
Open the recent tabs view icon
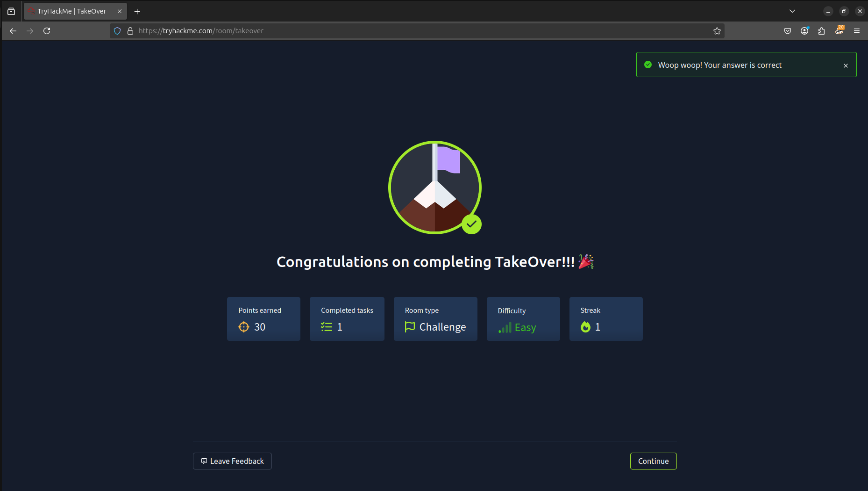tap(11, 11)
